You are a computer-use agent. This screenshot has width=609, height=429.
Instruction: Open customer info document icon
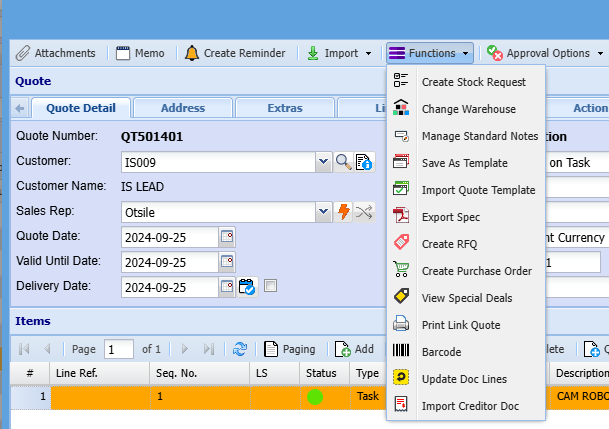[x=364, y=161]
